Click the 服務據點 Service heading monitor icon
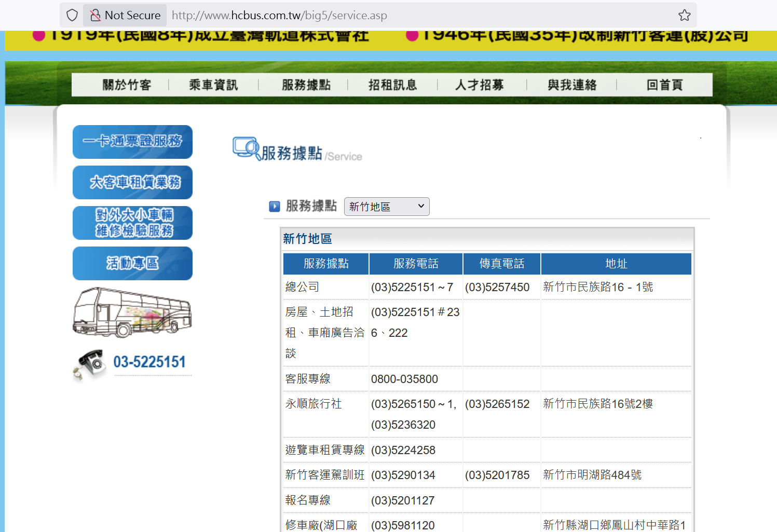777x532 pixels. 246,148
